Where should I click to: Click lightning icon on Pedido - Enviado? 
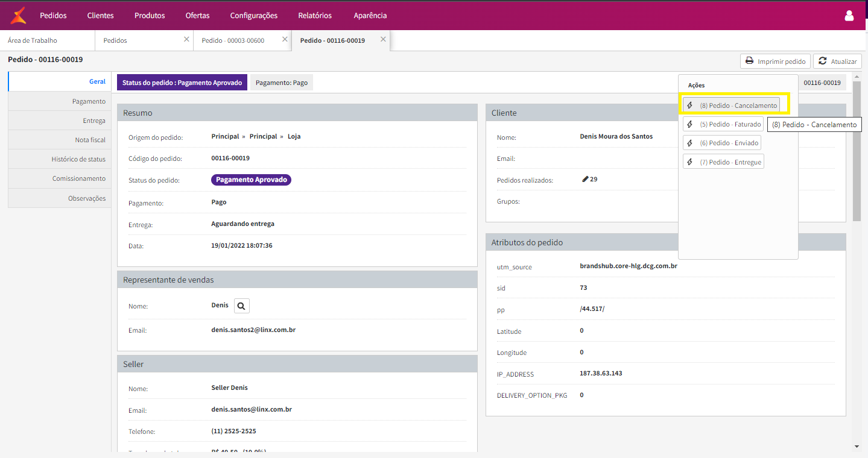point(690,143)
